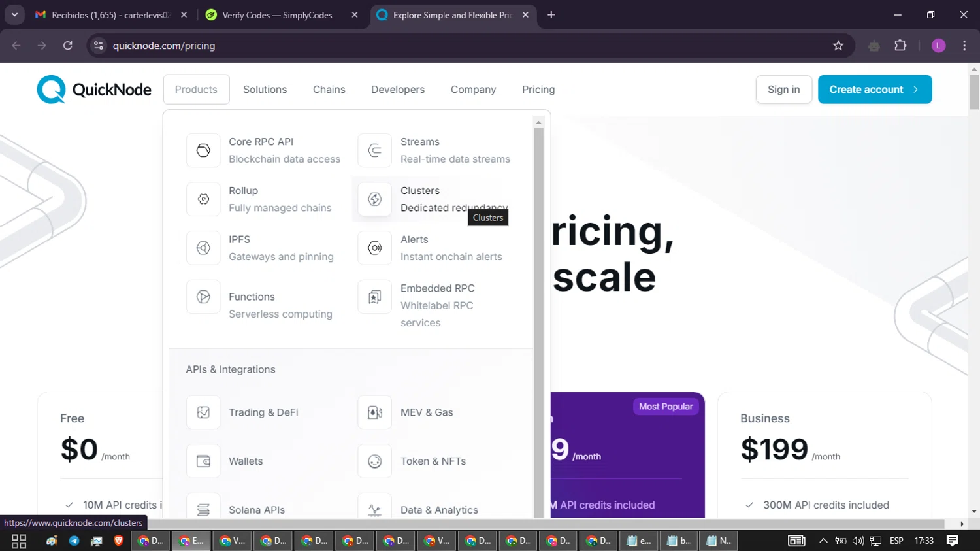Open the Solutions navigation menu
980x551 pixels.
click(265, 90)
